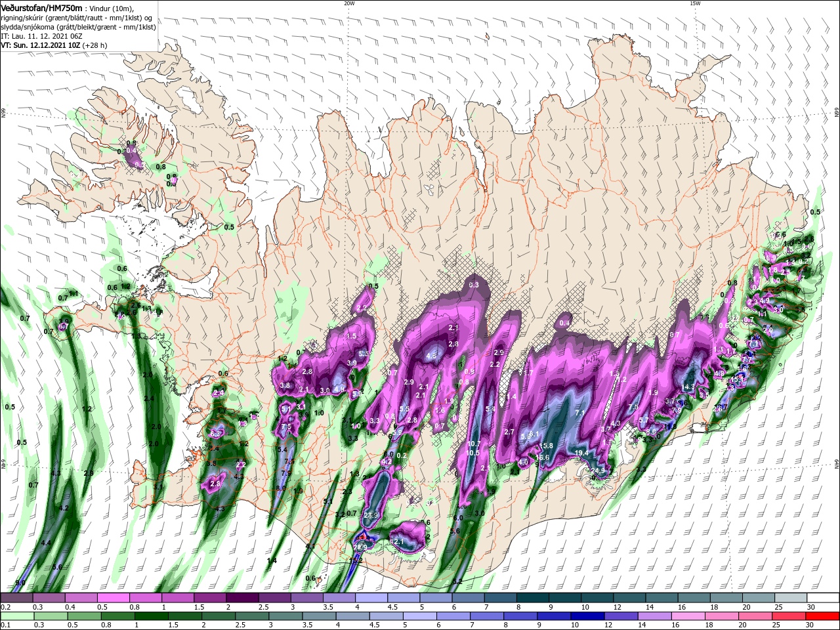Screen dimensions: 840x630
Task: Click the 'slydda/snjókoma' legend description line
Action: (77, 26)
